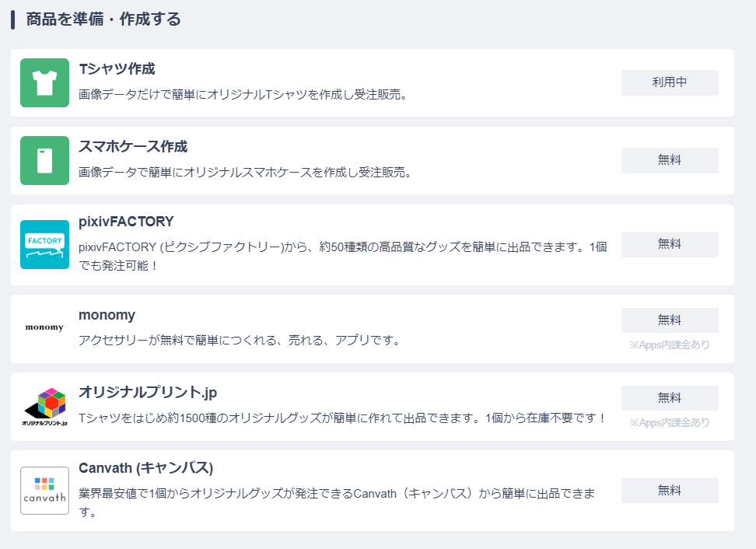Click the 無料 button for monomy
Image resolution: width=756 pixels, height=549 pixels.
670,320
